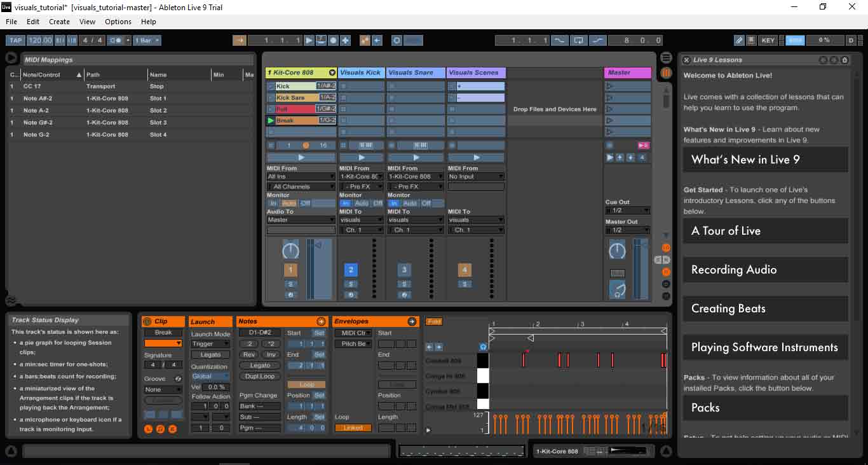The height and width of the screenshot is (465, 868).
Task: Start playback with the transport Play button
Action: point(309,40)
